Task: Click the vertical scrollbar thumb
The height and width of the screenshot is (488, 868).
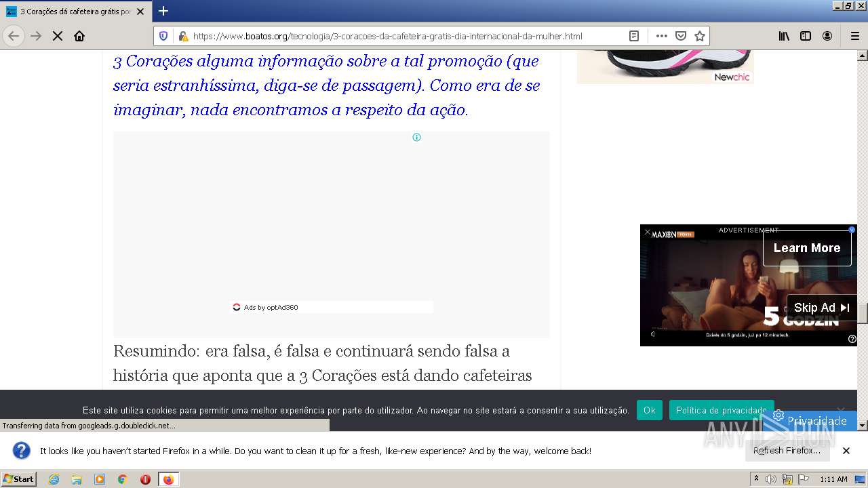Action: coord(863,314)
